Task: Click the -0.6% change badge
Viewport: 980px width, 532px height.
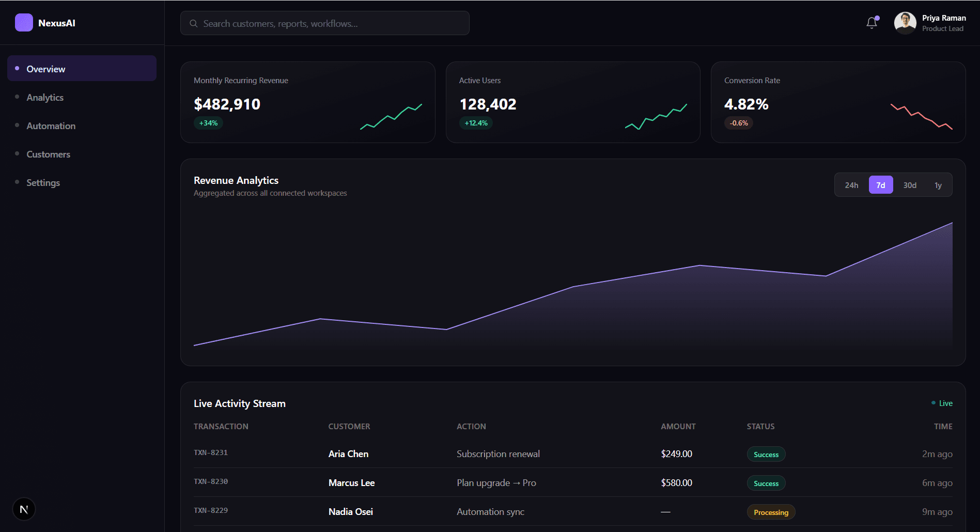Action: coord(739,123)
